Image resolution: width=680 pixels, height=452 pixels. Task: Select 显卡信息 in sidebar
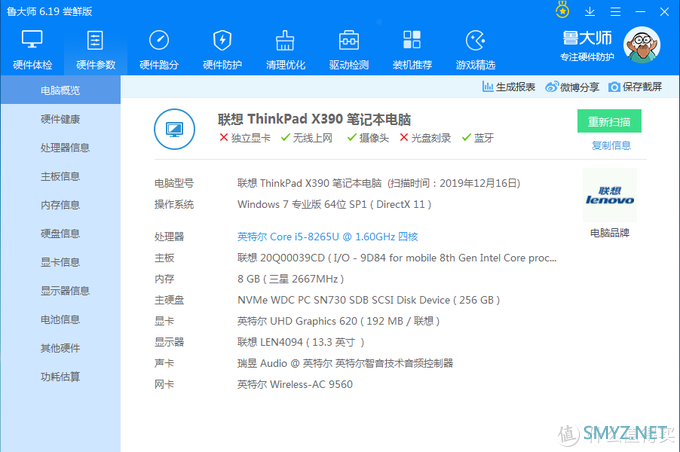[60, 262]
